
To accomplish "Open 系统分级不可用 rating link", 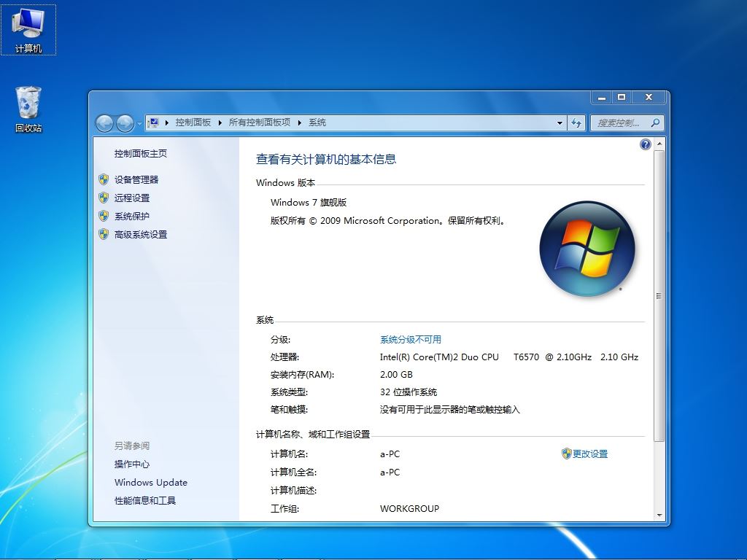I will tap(411, 340).
